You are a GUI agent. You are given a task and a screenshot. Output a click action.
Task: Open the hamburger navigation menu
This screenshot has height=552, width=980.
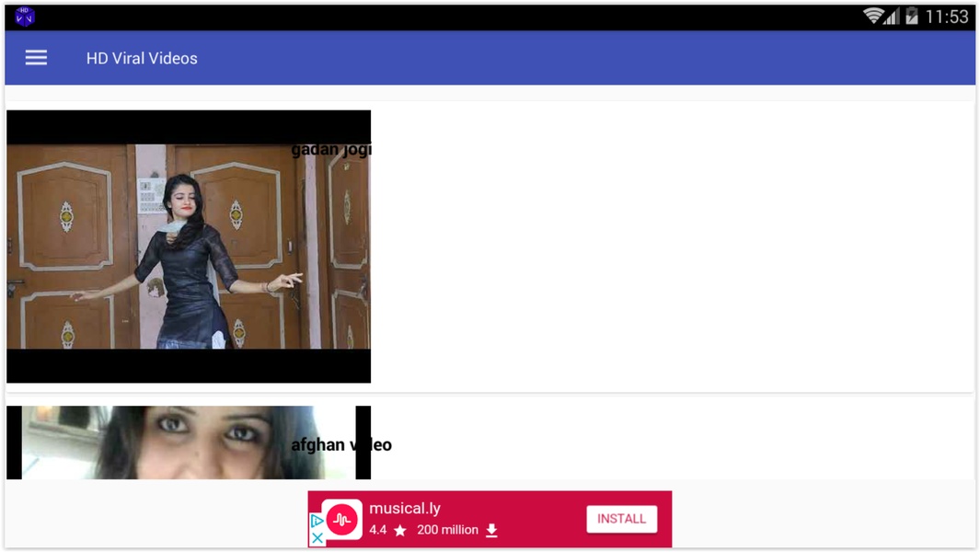click(x=36, y=58)
